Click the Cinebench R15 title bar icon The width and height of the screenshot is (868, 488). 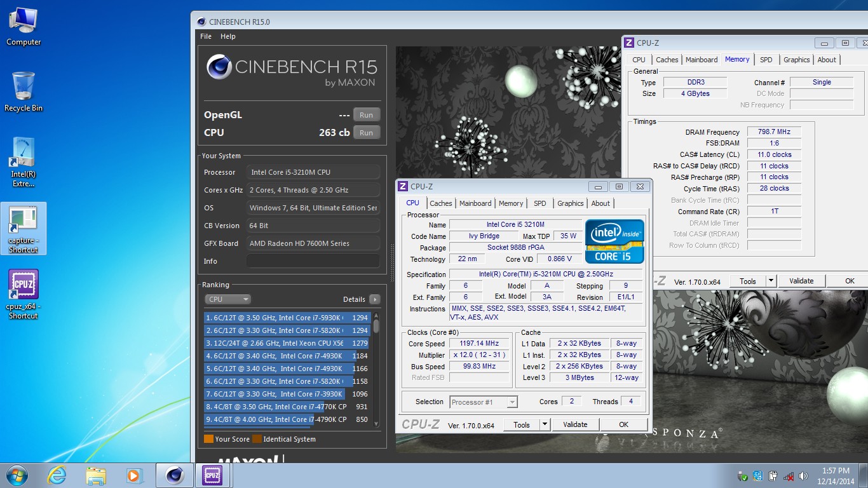click(202, 22)
